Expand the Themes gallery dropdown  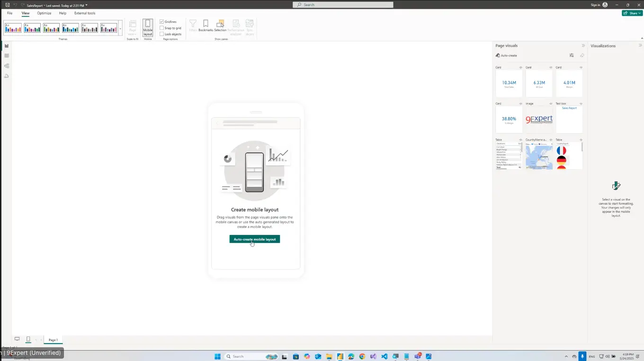coord(120,28)
